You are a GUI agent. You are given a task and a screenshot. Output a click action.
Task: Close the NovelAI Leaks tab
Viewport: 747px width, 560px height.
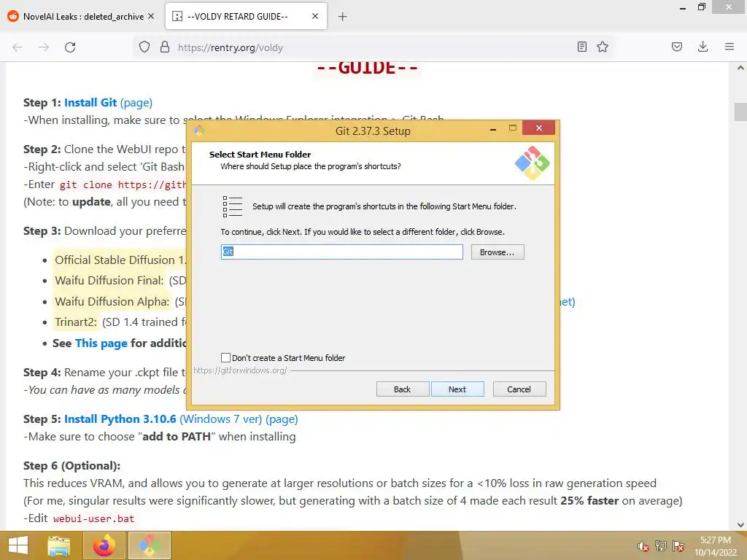click(x=151, y=16)
